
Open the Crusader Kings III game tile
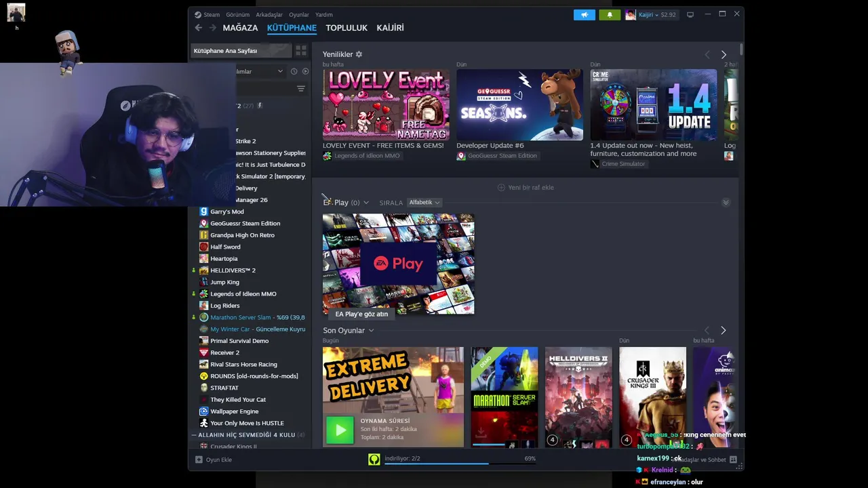click(652, 397)
